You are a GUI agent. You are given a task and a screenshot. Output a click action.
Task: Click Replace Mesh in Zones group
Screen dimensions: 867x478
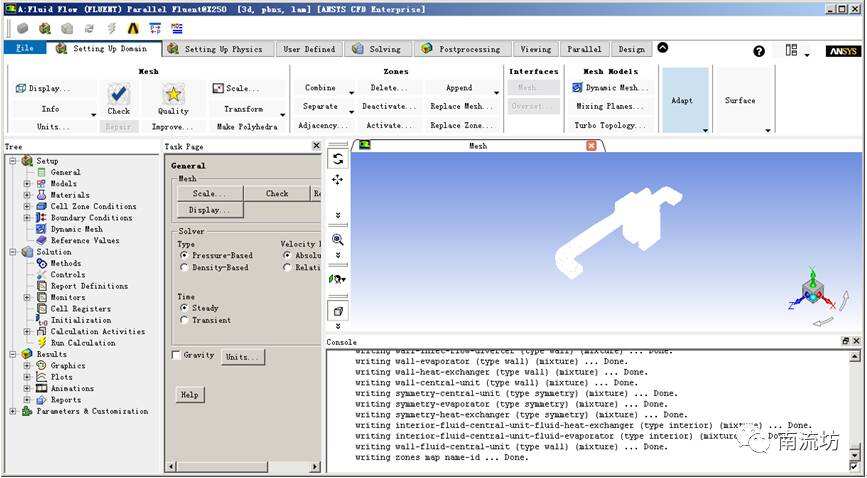coord(461,107)
